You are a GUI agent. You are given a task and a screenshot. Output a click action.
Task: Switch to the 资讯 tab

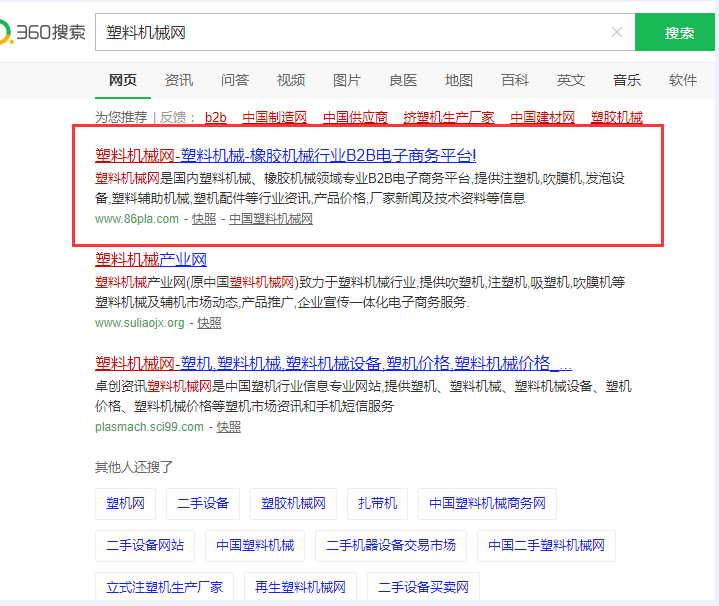(x=179, y=80)
